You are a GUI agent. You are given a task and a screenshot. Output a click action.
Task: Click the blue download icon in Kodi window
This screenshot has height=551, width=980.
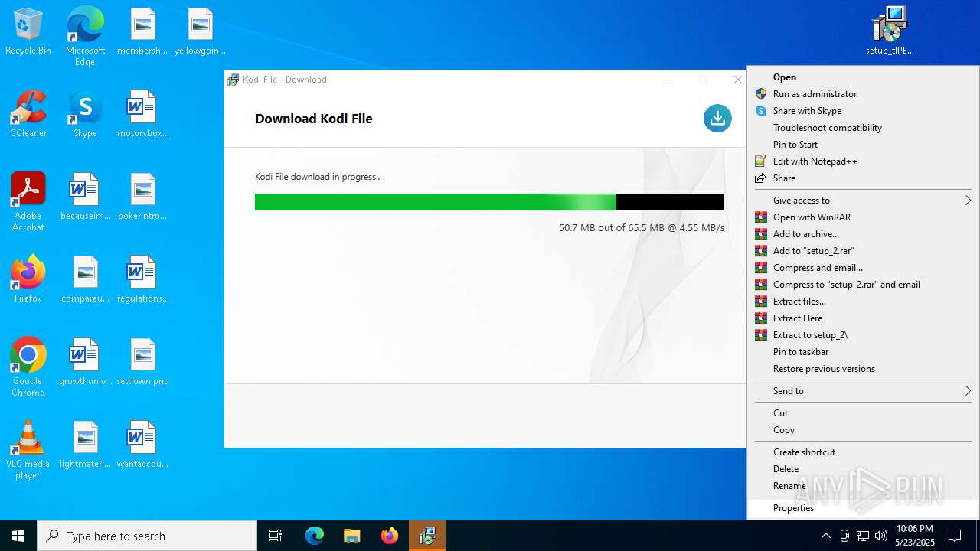tap(717, 118)
